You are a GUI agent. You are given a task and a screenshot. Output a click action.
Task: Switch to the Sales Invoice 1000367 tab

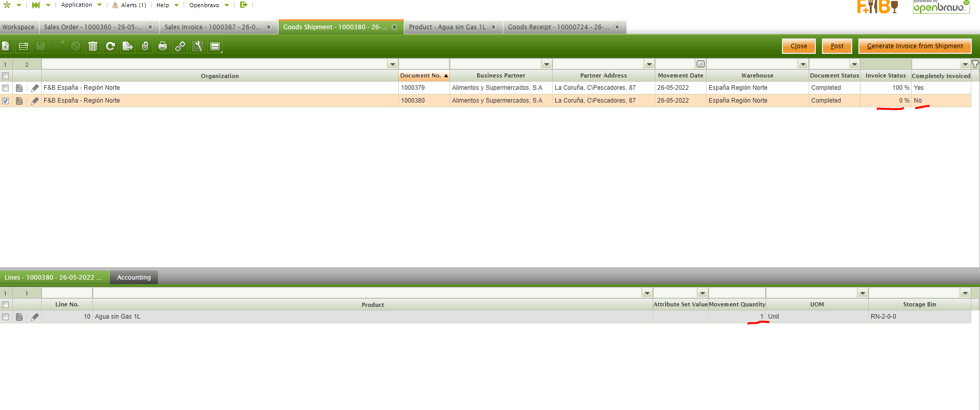[212, 27]
